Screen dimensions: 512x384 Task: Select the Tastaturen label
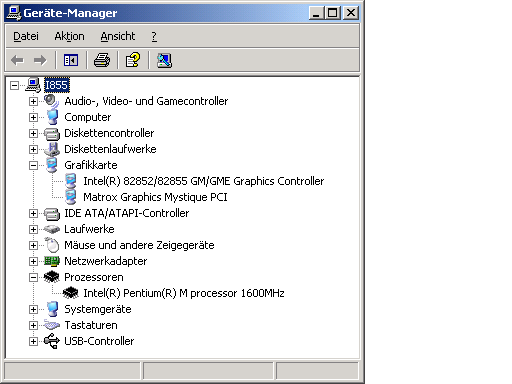coord(91,325)
